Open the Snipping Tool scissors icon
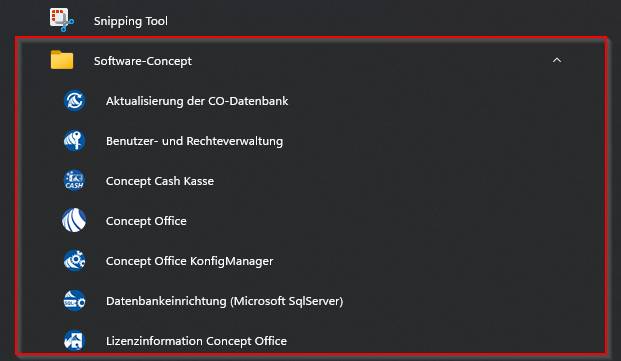The width and height of the screenshot is (621, 361). tap(61, 20)
